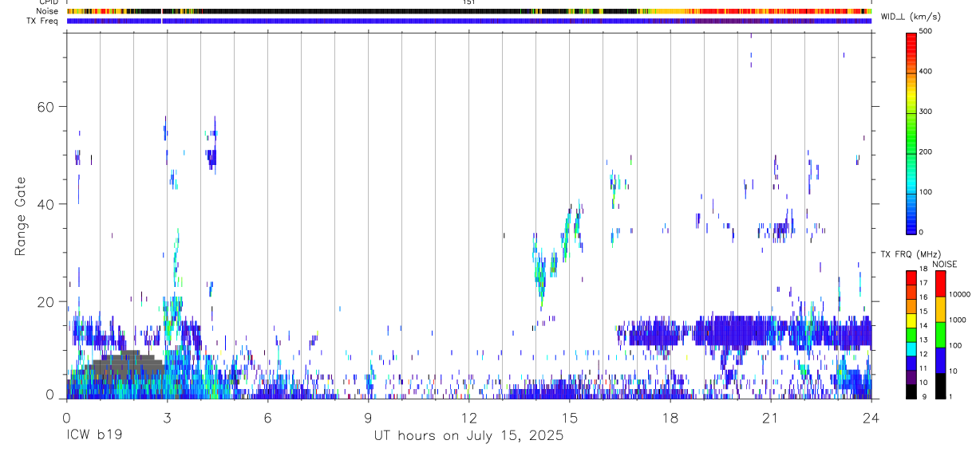Click the '500' width colorbar label
This screenshot has height=452, width=980.
click(x=926, y=31)
